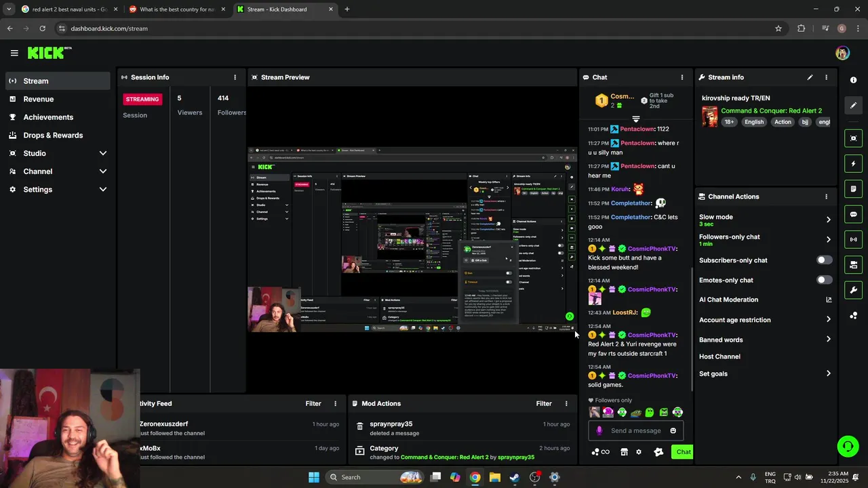Open Drops & Rewards sidebar page
Viewport: 868px width, 488px height.
coord(58,135)
